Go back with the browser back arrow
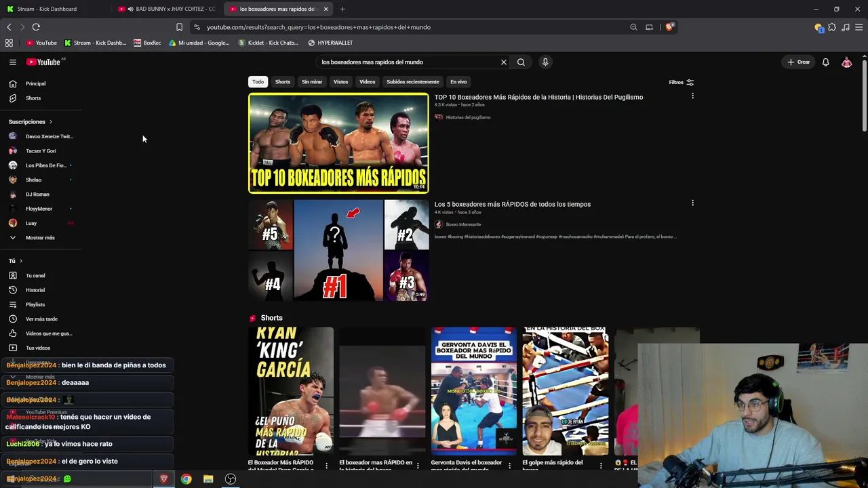 coord(9,27)
